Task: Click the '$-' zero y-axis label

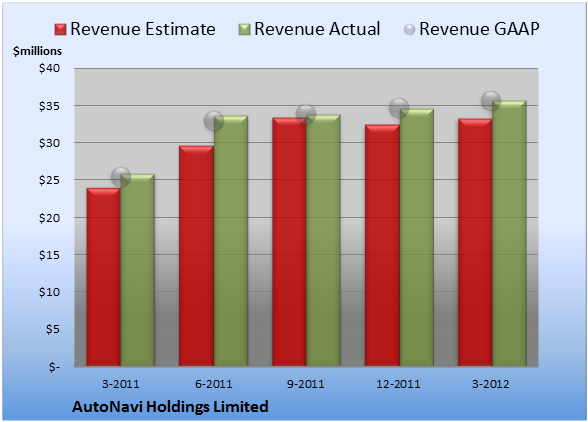Action: (x=54, y=366)
